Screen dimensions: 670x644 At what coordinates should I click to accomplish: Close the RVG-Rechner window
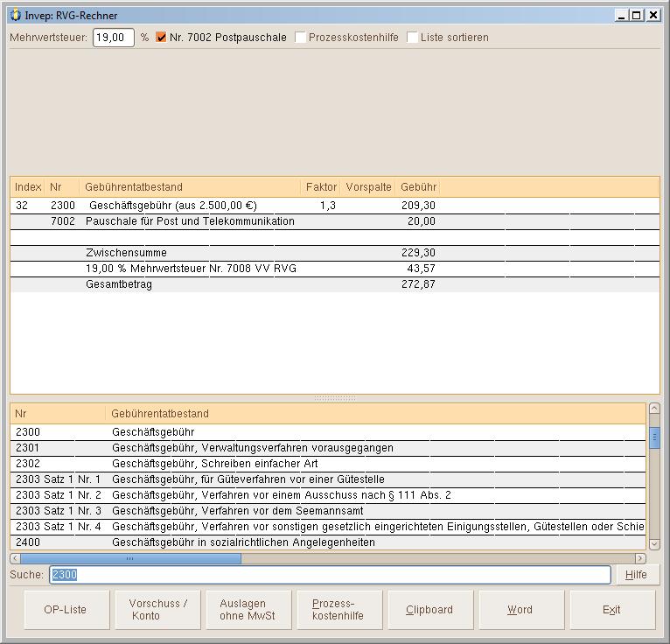pos(653,16)
